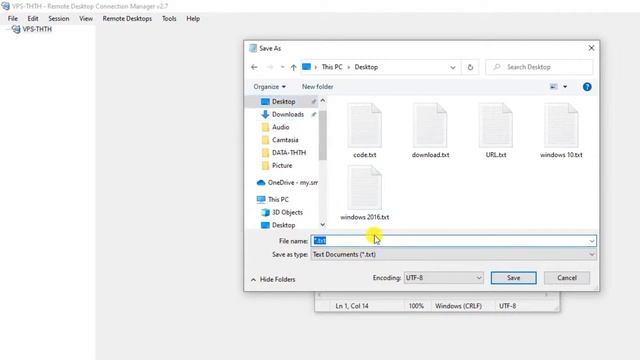
Task: Open the Picture folder in sidebar
Action: (x=282, y=165)
